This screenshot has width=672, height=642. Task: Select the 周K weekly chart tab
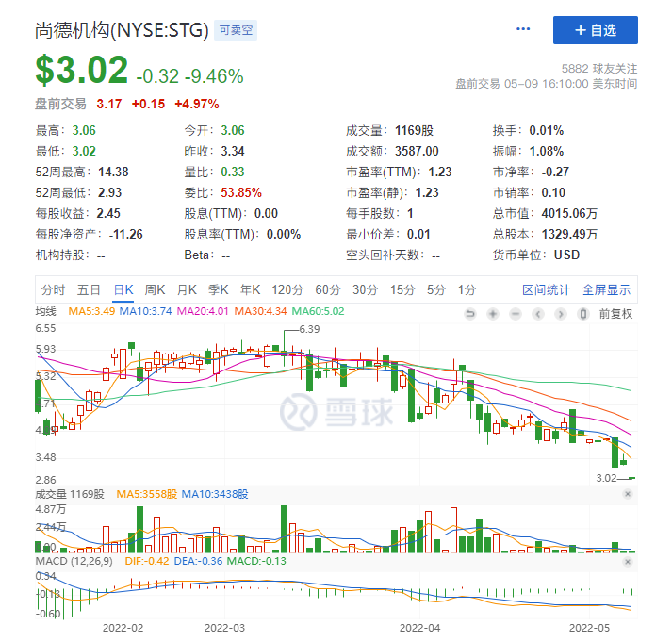pos(156,289)
